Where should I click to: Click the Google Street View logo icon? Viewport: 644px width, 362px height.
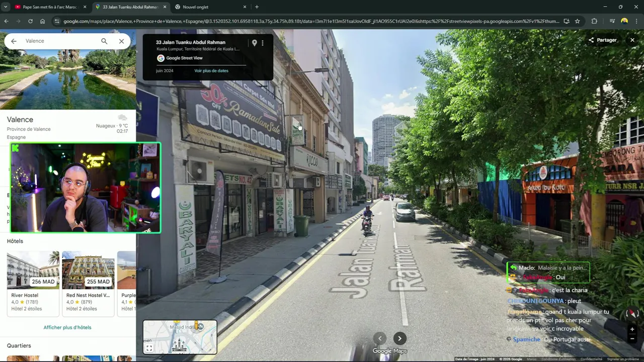(160, 58)
